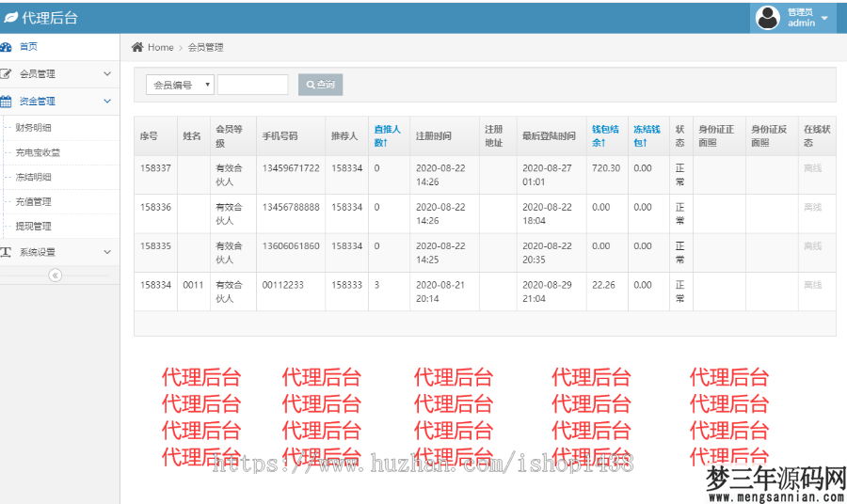Open 财务明细 submenu item

coord(34,127)
